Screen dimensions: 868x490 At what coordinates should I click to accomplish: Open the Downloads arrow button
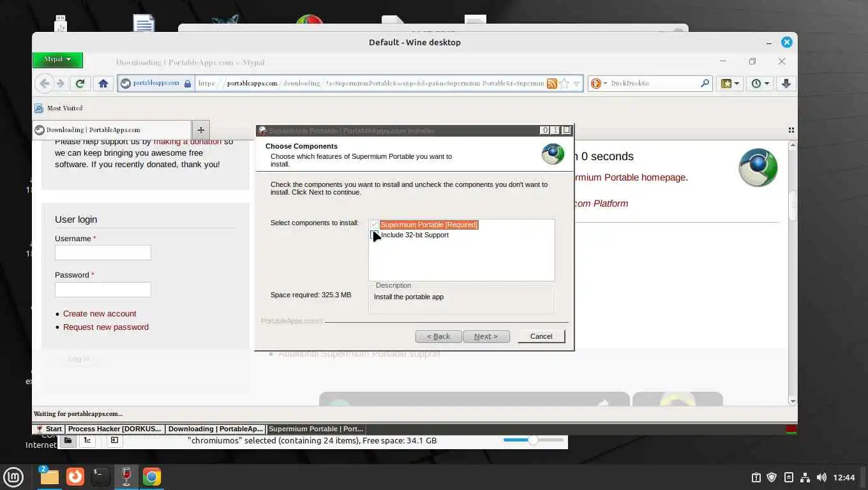pos(786,83)
